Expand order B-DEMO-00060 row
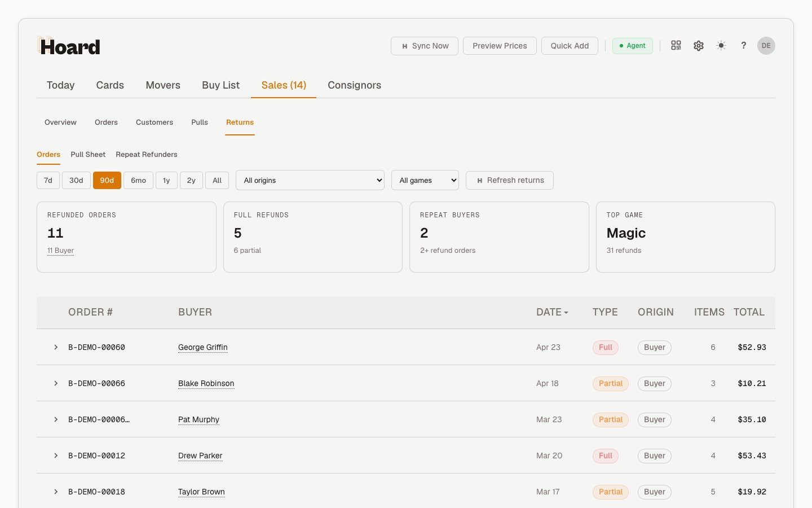This screenshot has width=812, height=508. (56, 347)
